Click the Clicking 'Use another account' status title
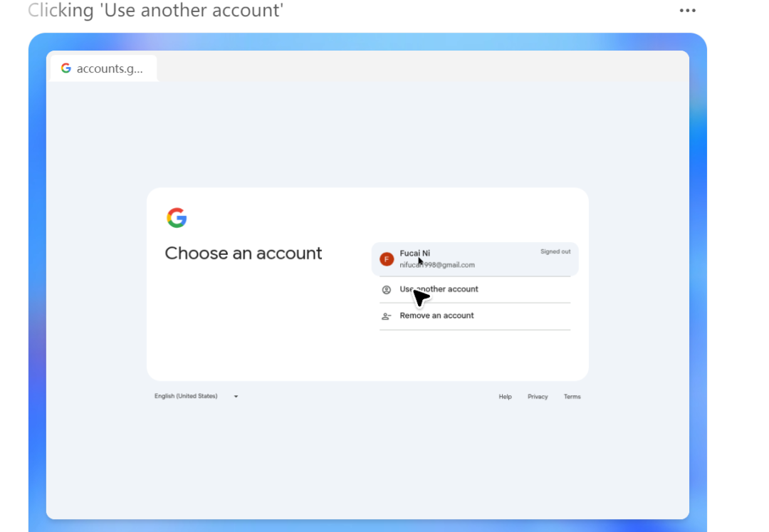The height and width of the screenshot is (532, 769). pyautogui.click(x=155, y=10)
